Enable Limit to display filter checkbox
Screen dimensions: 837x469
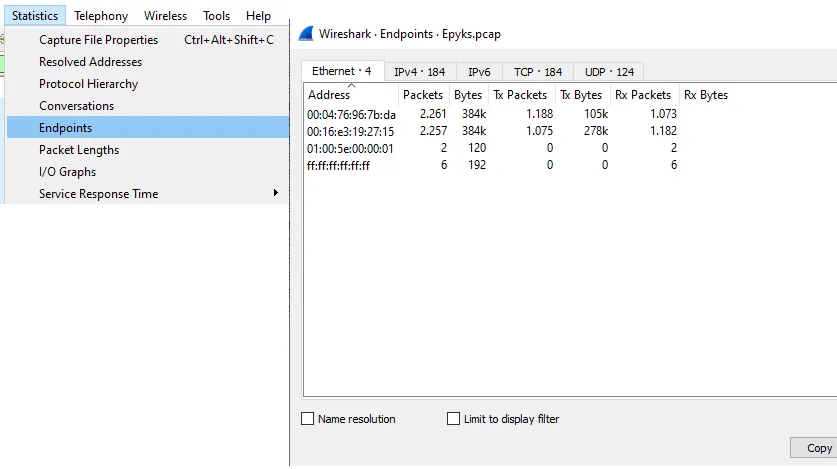click(x=453, y=419)
